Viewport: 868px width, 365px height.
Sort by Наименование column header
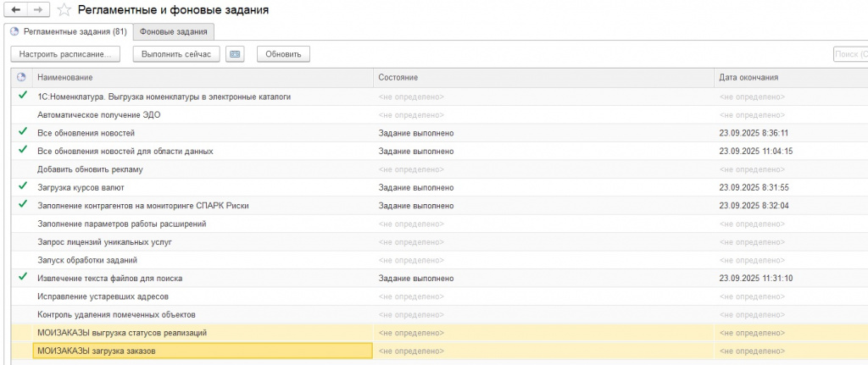[x=203, y=77]
